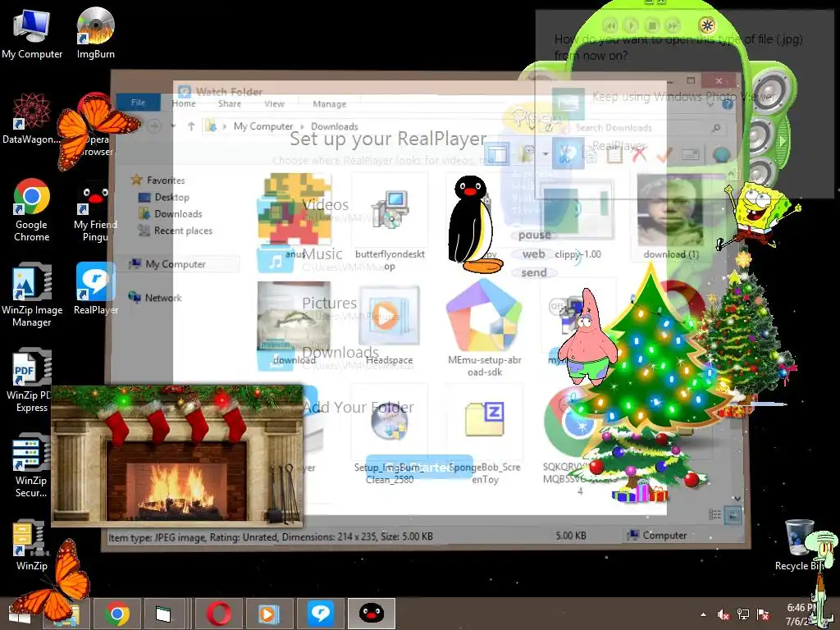The height and width of the screenshot is (630, 840).
Task: Click the pause button in Pingu window
Action: click(x=534, y=235)
